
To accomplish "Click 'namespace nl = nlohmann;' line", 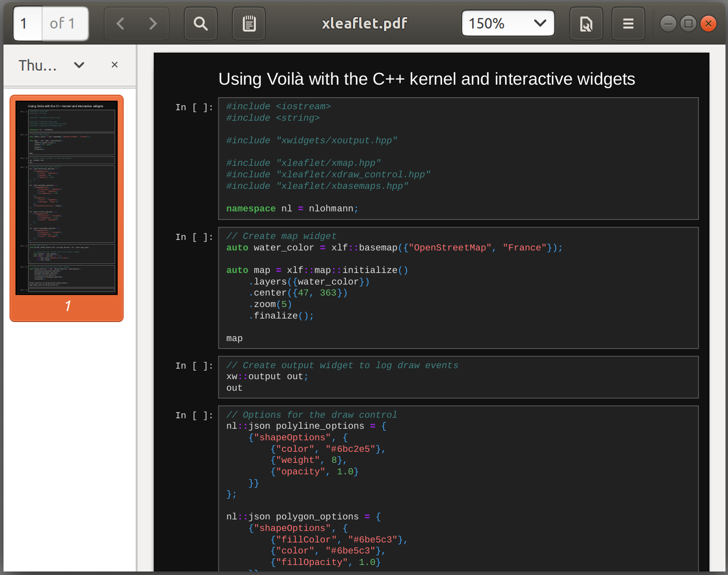I will pos(292,209).
